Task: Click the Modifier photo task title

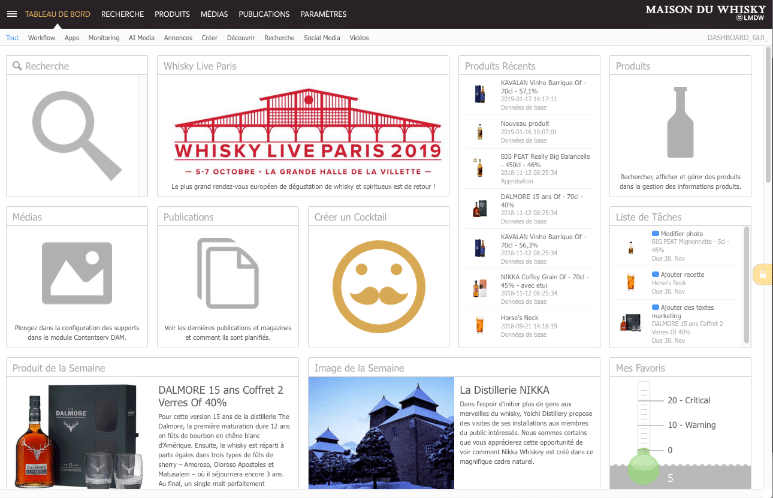Action: (x=682, y=233)
